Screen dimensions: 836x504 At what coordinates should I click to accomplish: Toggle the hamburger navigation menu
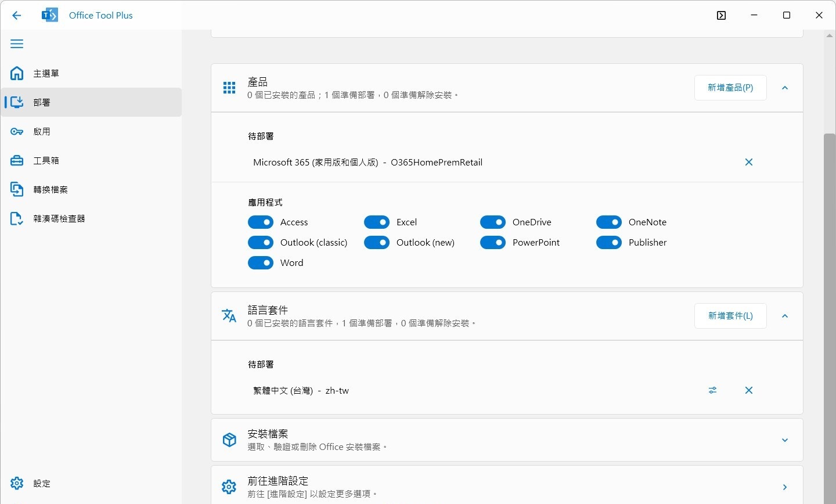coord(17,44)
